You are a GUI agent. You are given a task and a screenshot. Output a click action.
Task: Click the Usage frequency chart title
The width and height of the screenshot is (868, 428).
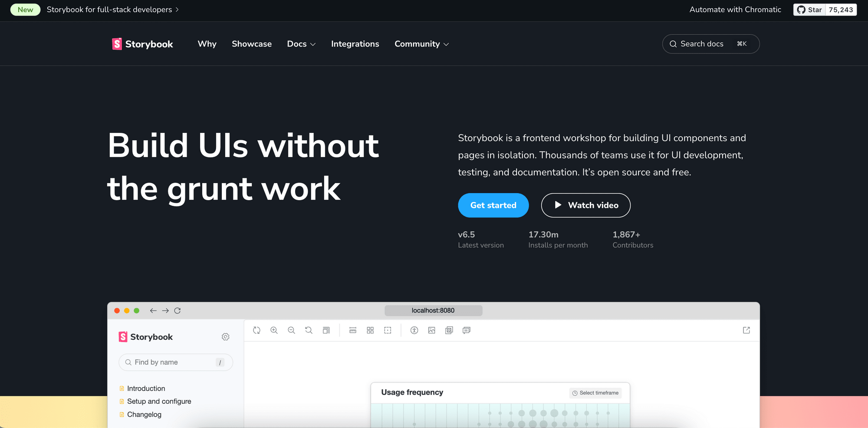(x=412, y=392)
